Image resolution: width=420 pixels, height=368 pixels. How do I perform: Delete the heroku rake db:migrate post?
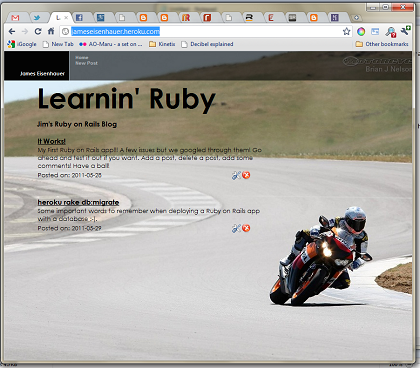[246, 228]
